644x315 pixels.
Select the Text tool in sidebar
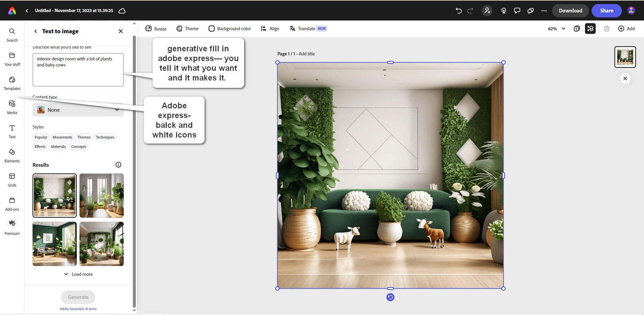click(x=12, y=132)
